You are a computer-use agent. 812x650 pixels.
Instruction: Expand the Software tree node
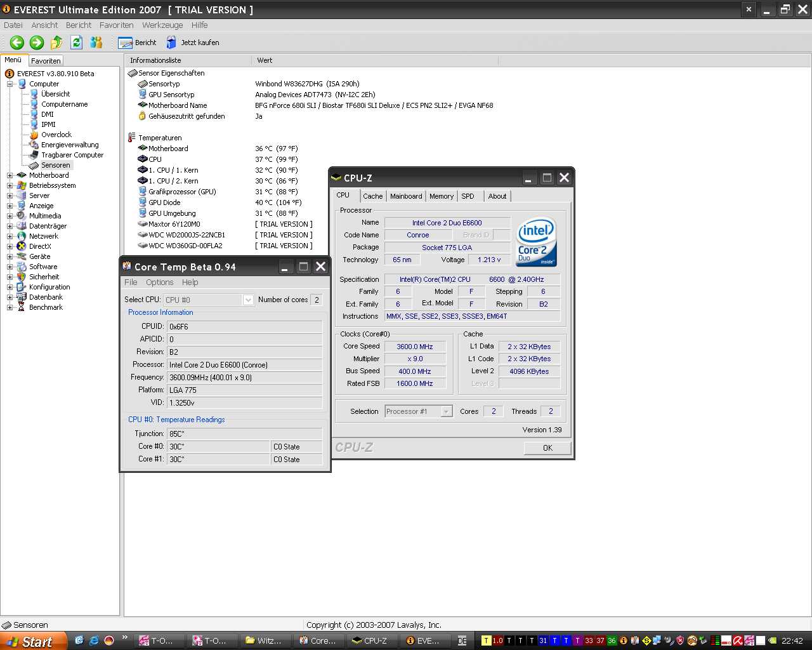(10, 267)
